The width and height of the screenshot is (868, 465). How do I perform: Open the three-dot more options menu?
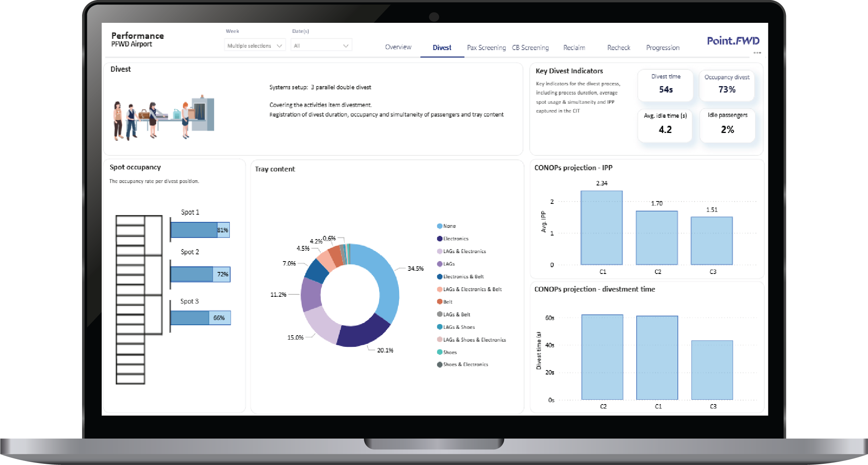pos(757,53)
